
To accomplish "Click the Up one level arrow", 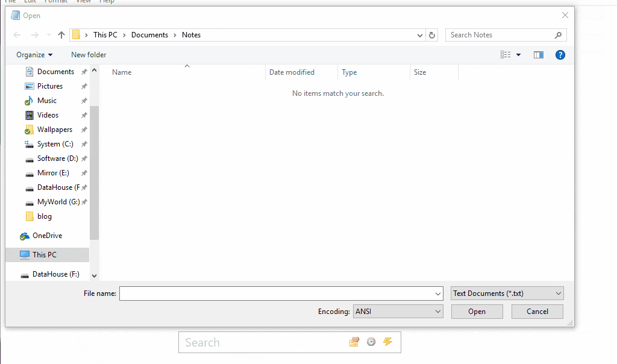I will (x=61, y=35).
